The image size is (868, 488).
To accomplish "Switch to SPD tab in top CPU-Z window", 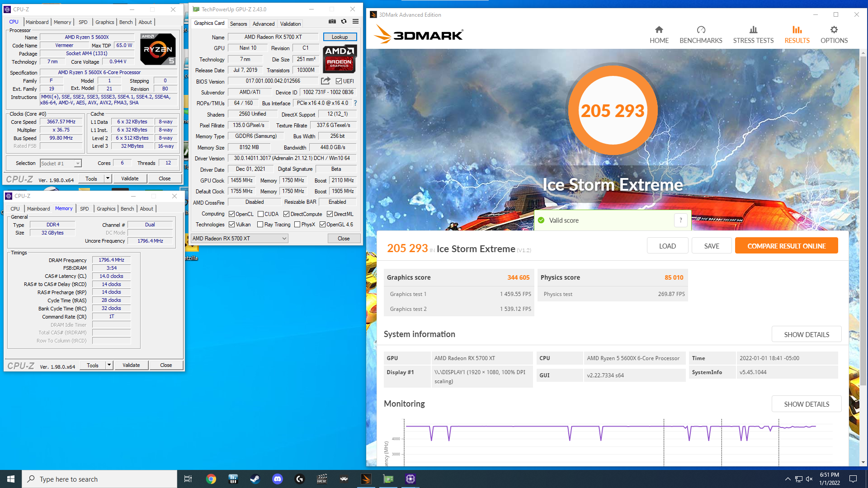I will click(x=83, y=22).
